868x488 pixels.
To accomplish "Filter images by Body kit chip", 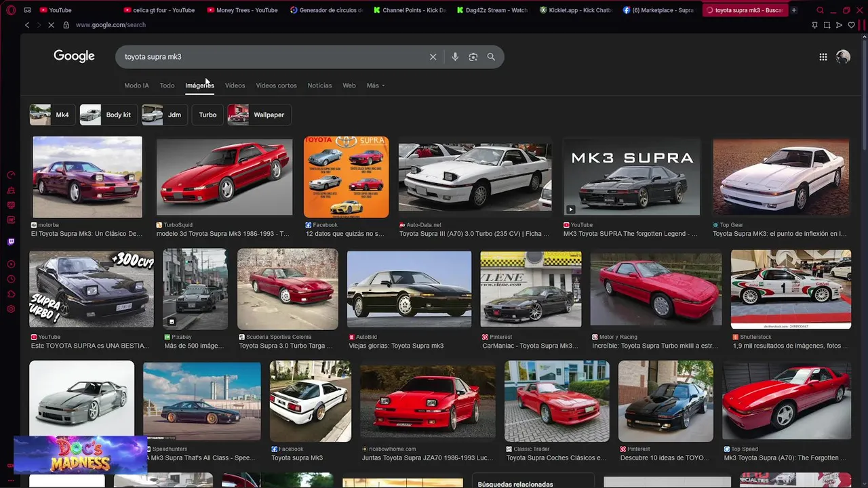I will click(108, 115).
